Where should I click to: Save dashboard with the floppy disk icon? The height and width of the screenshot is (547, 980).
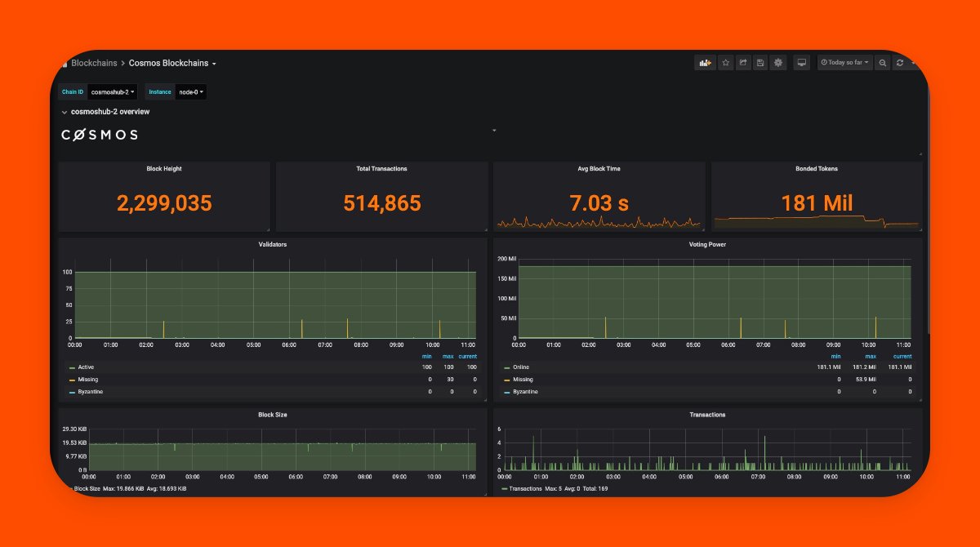pyautogui.click(x=760, y=63)
